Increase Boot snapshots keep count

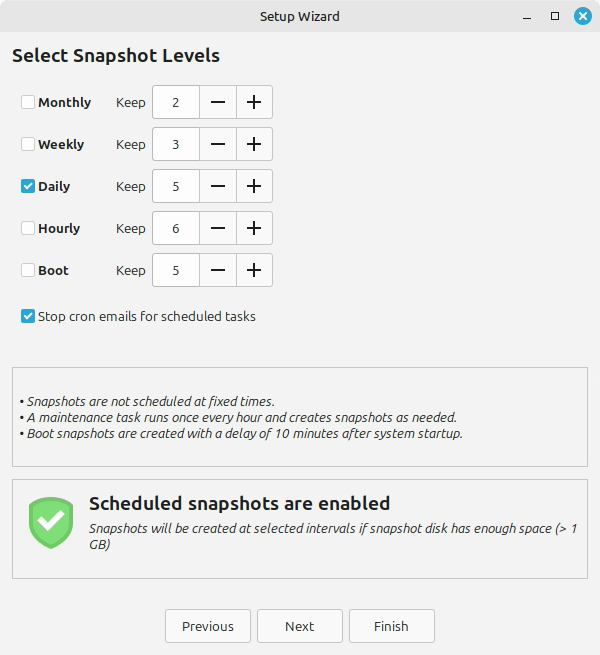coord(254,270)
